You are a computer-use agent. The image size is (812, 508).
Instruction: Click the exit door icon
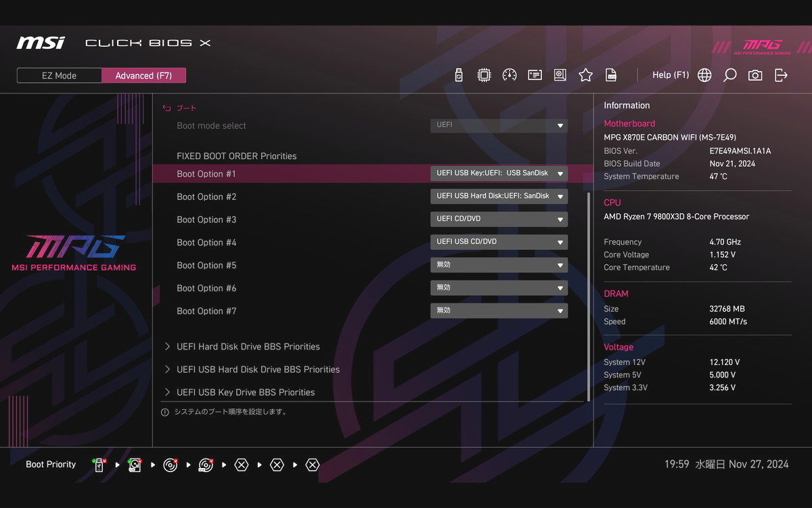[781, 75]
